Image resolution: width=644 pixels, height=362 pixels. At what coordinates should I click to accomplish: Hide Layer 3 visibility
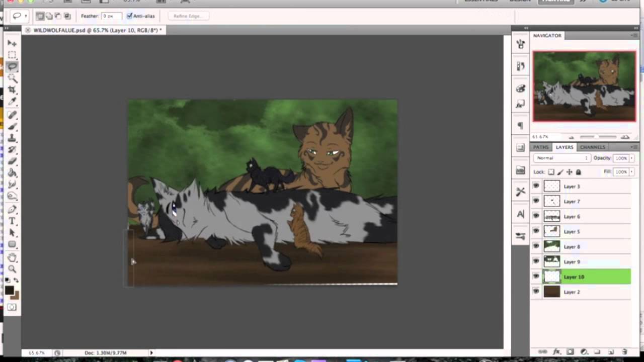[536, 186]
